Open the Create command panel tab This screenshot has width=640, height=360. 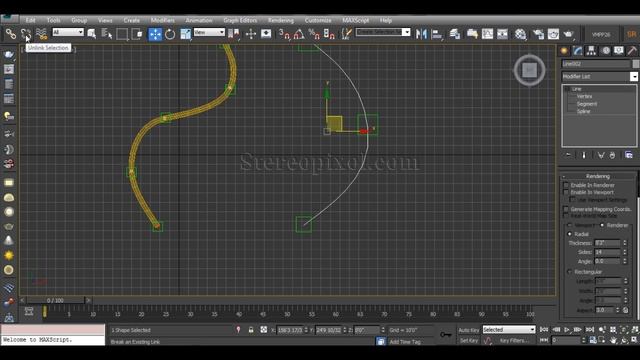pyautogui.click(x=564, y=51)
